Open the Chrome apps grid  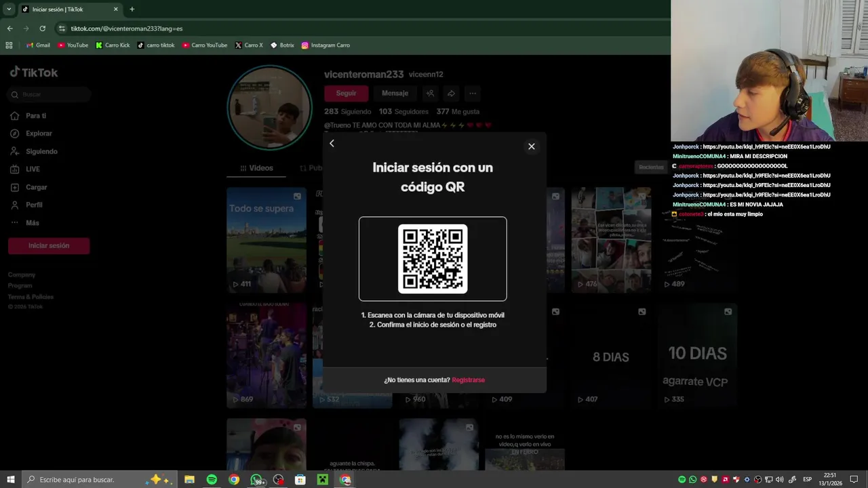[x=9, y=45]
